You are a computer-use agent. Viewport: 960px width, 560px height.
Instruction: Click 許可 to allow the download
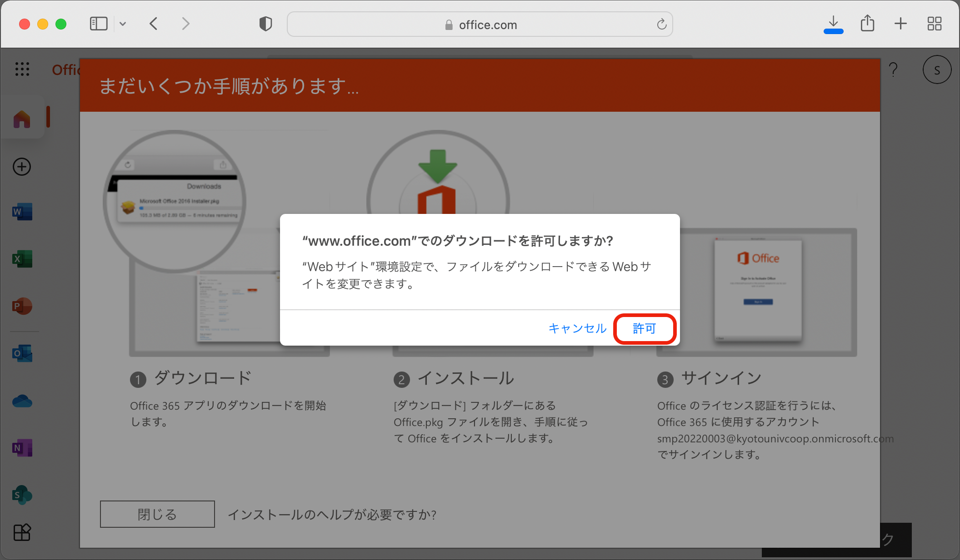point(644,328)
